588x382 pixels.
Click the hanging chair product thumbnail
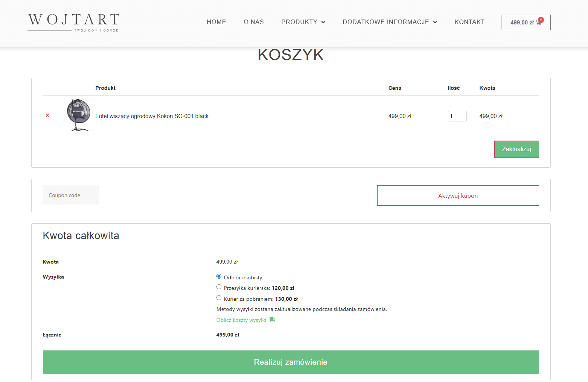point(78,115)
